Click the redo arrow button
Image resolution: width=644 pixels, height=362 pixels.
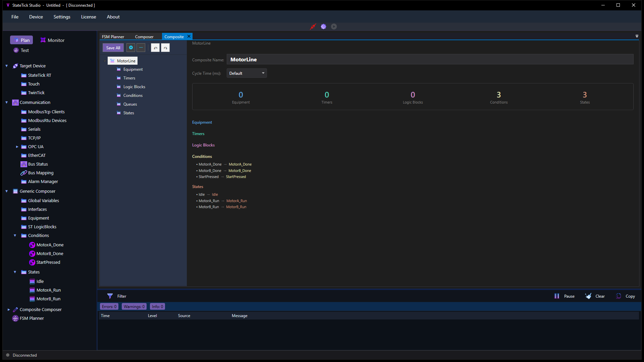165,48
